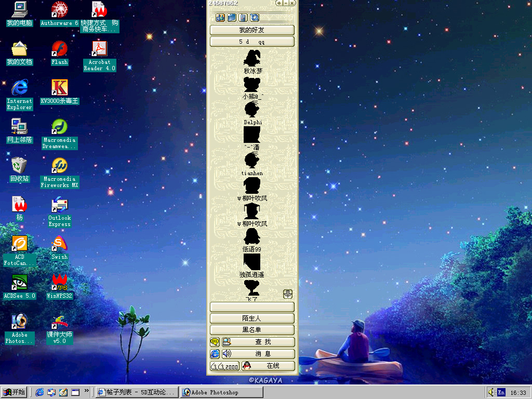Expand the 陌生人 strangers group

pos(252,318)
